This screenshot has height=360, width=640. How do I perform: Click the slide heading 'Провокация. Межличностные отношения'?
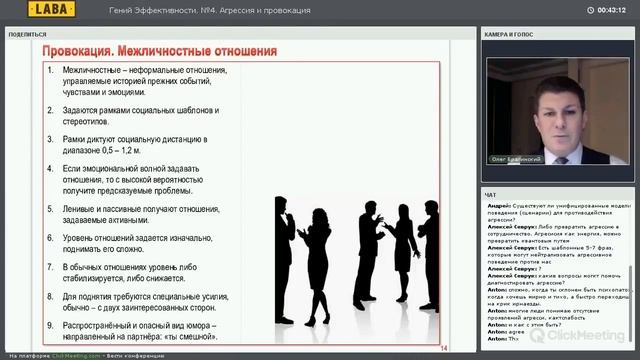point(160,51)
